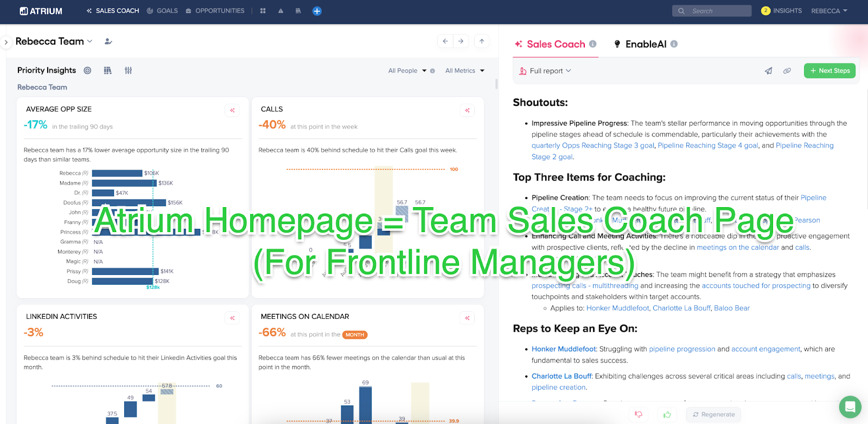Go back with the left arrow button
The height and width of the screenshot is (424, 868).
[x=445, y=41]
